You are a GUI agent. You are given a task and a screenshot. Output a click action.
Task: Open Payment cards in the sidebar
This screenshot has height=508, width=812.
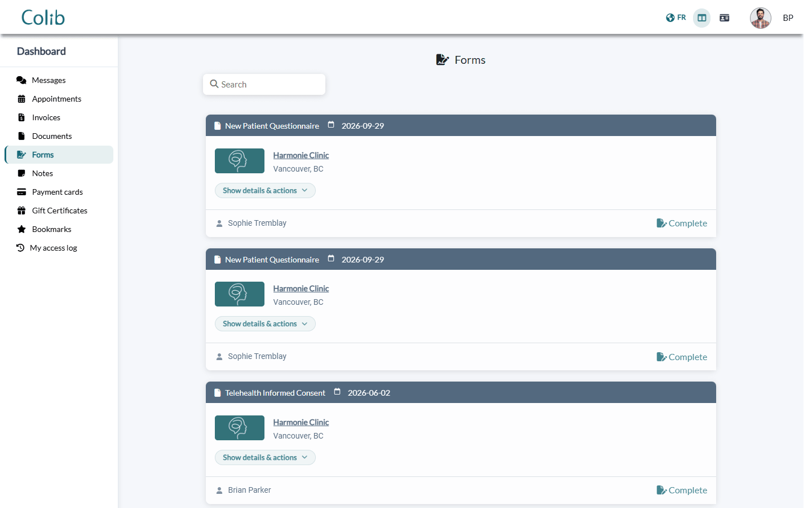click(59, 192)
